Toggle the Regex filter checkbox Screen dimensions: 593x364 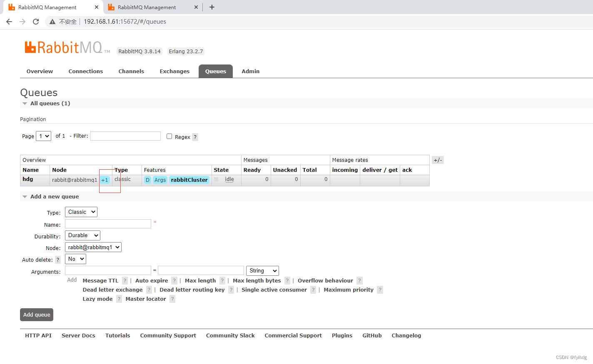coord(169,136)
